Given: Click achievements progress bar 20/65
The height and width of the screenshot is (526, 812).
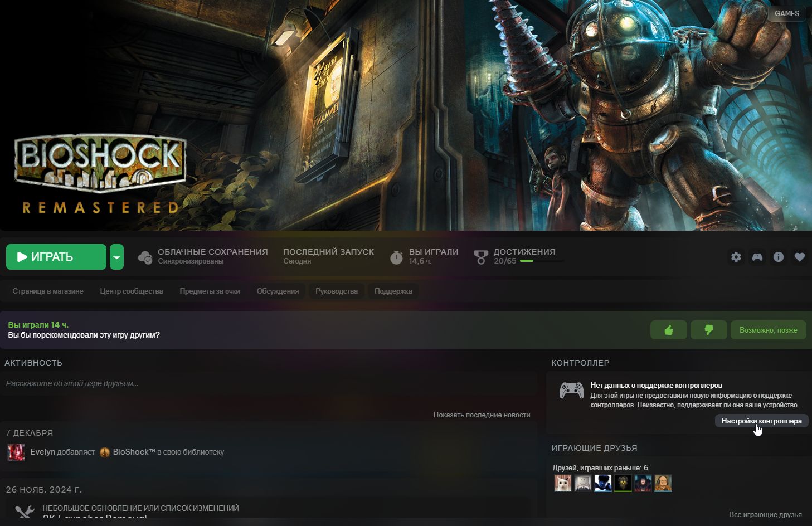Looking at the screenshot, I should [542, 261].
